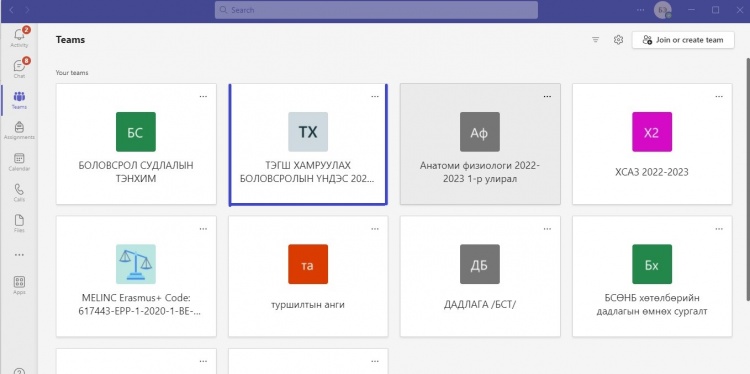Click the Search box at top

click(376, 10)
